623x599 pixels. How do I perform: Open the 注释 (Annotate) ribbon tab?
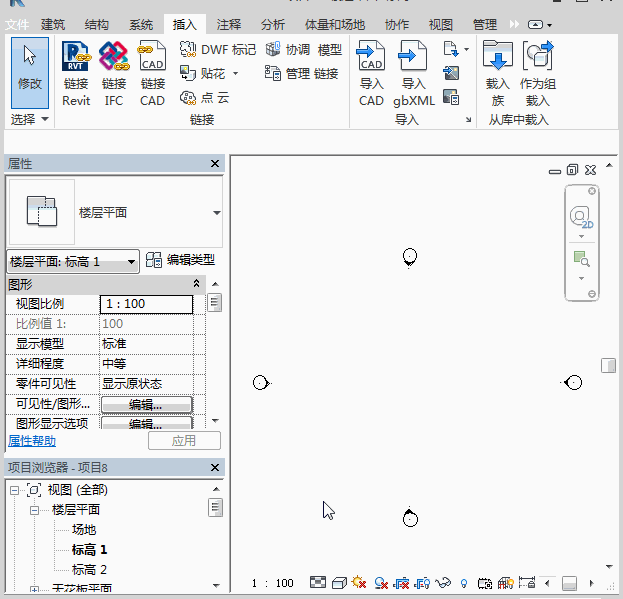(x=229, y=24)
